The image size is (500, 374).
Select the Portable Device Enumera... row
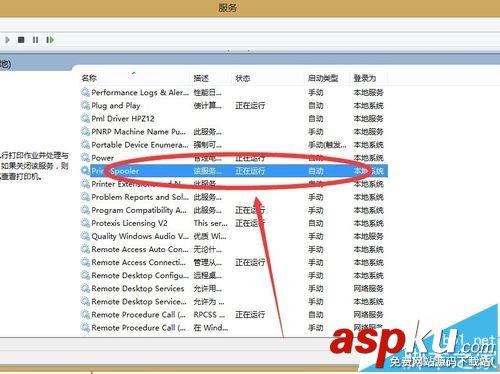click(233, 145)
